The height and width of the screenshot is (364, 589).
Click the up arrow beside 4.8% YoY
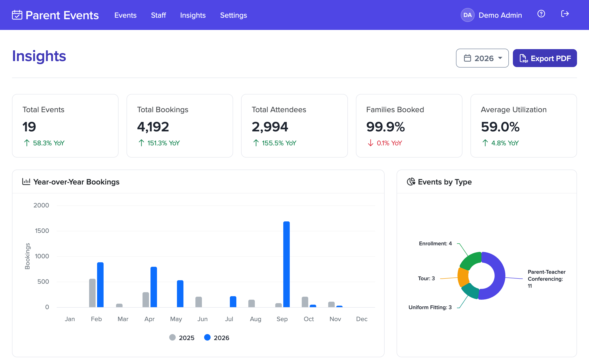(485, 143)
